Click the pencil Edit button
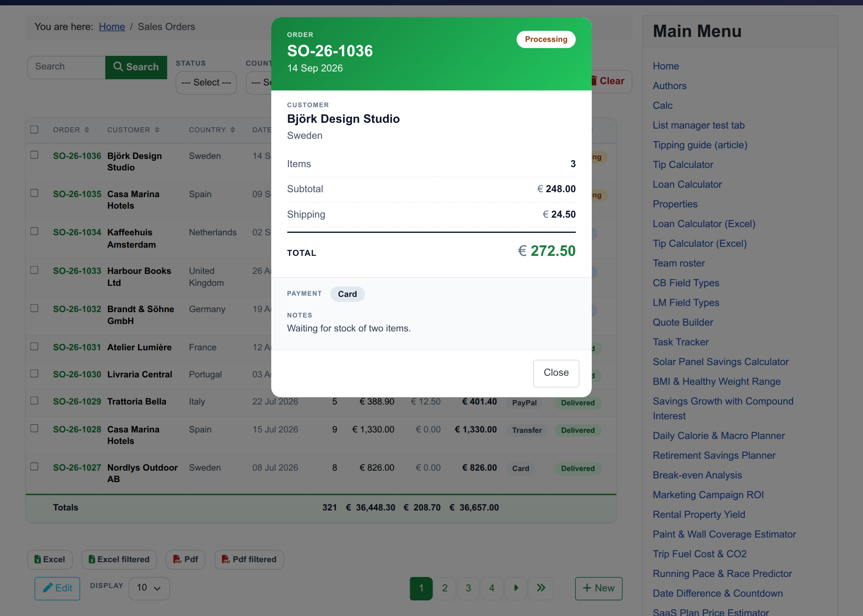Viewport: 863px width, 616px height. click(x=57, y=588)
